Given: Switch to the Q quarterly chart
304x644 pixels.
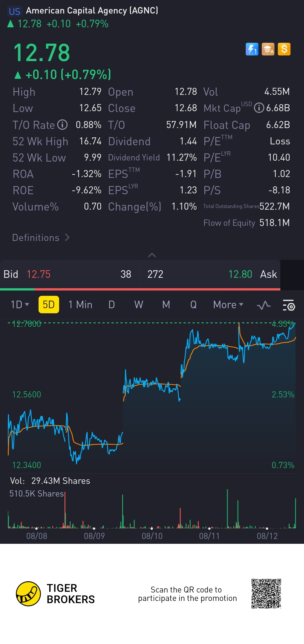Looking at the screenshot, I should (193, 305).
